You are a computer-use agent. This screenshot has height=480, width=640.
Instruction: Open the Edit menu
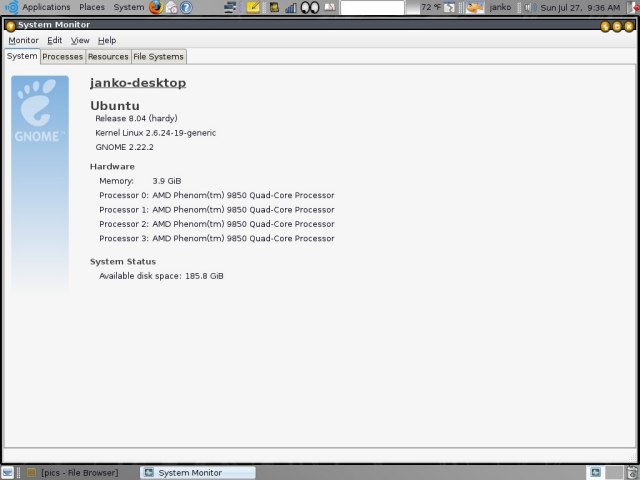click(54, 40)
